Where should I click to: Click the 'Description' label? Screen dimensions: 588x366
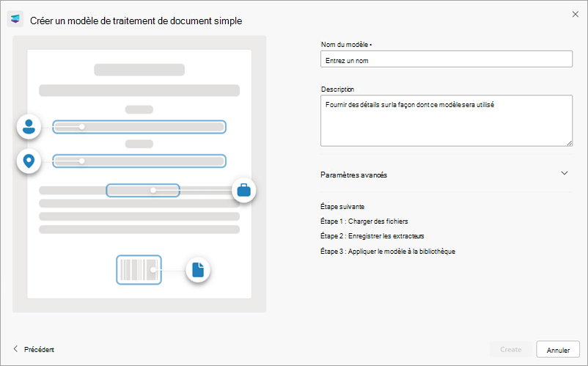coord(337,89)
